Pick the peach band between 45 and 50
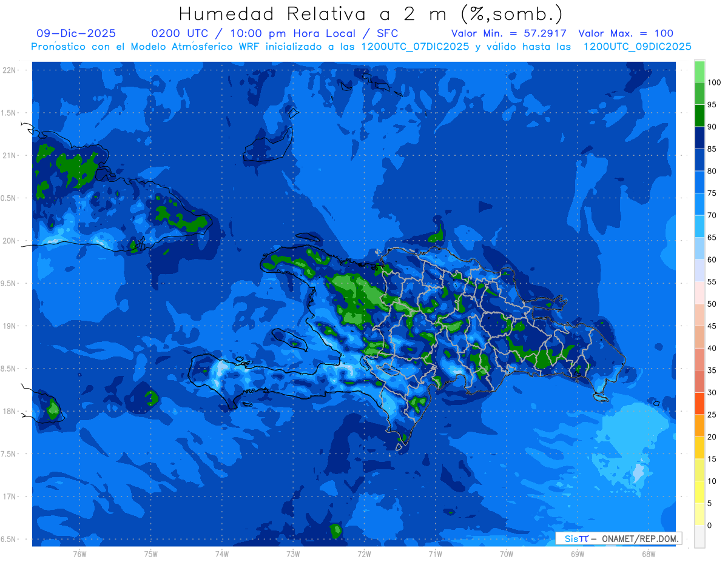 699,315
